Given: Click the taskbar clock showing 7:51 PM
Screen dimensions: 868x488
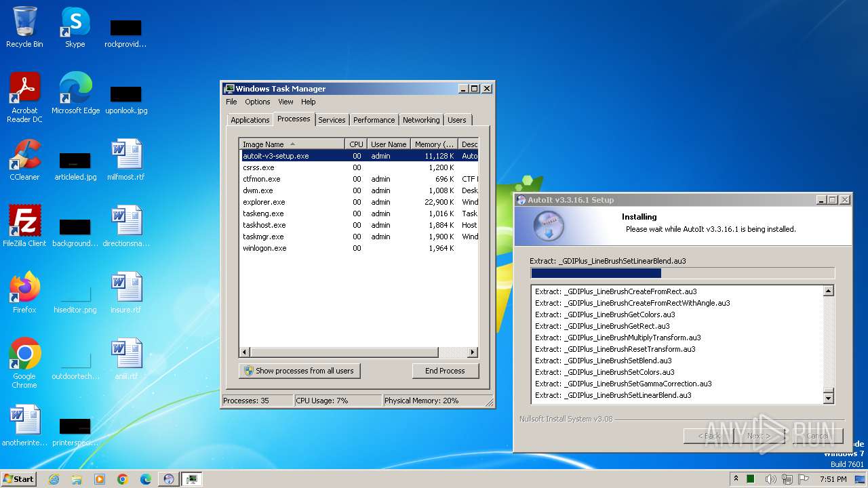Looking at the screenshot, I should point(833,479).
